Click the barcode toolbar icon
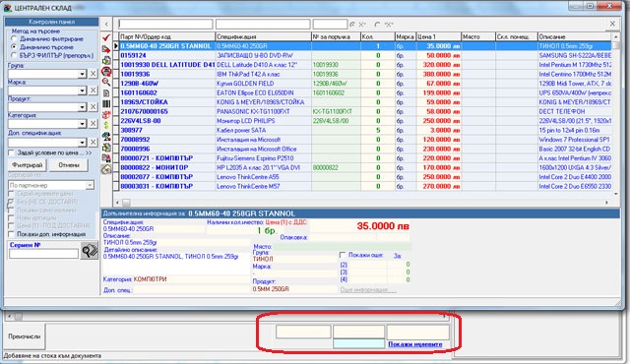Viewport: 630px width, 364px height. 106,103
